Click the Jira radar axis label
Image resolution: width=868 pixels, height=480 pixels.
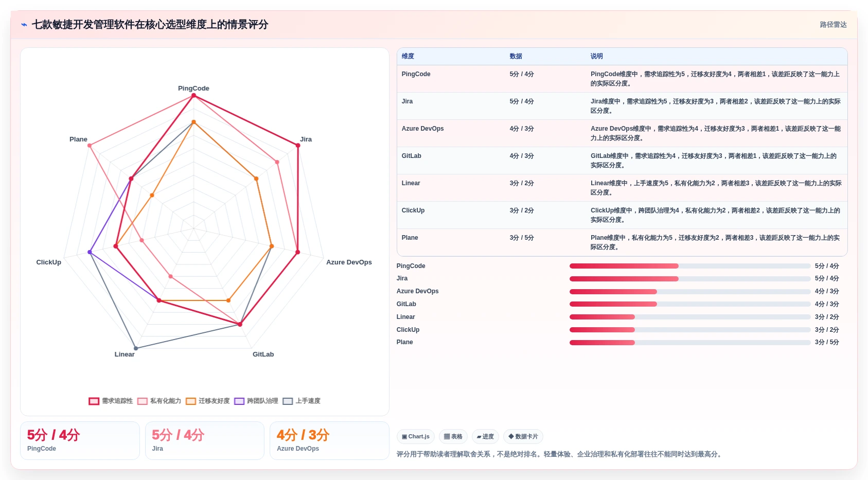click(x=306, y=139)
